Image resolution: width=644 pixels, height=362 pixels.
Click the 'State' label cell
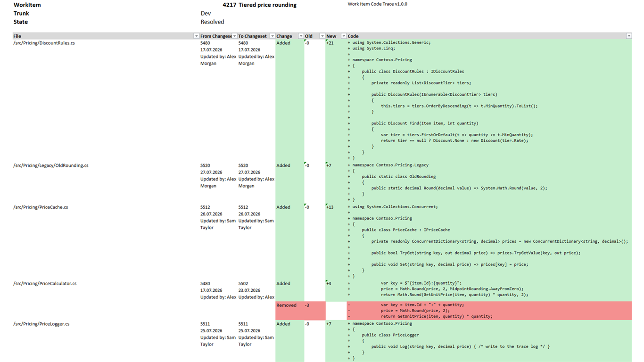pyautogui.click(x=21, y=22)
